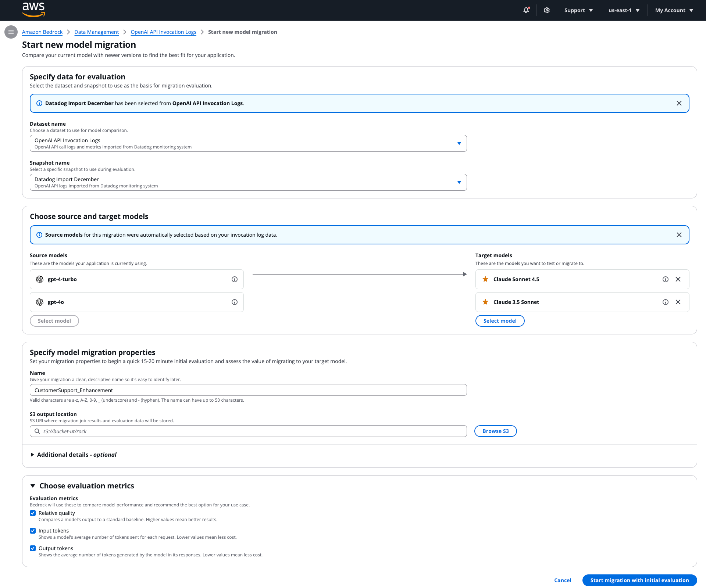
Task: Start migration with initial evaluation
Action: point(640,580)
